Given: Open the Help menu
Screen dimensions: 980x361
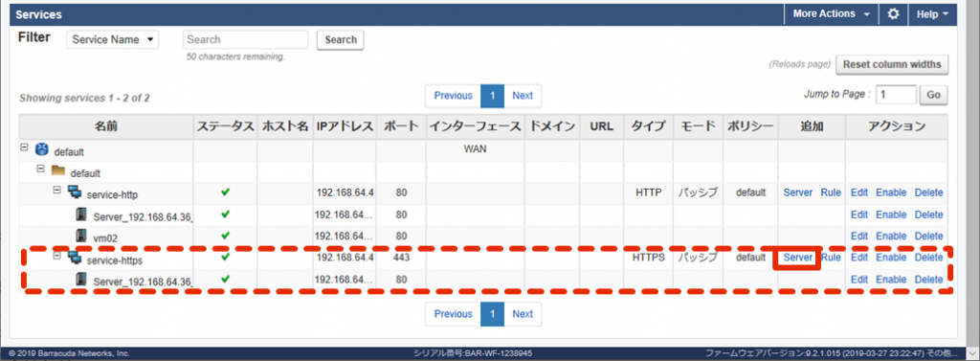Looking at the screenshot, I should tap(932, 13).
